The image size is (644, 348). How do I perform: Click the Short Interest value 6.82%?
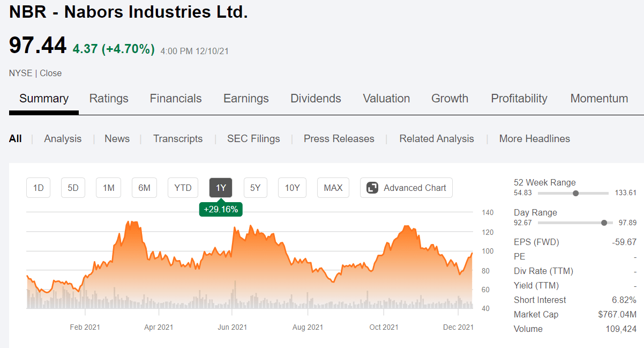click(x=624, y=300)
